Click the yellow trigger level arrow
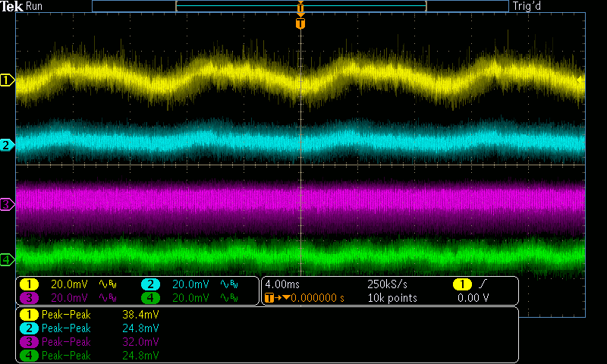The height and width of the screenshot is (364, 607). (x=580, y=80)
